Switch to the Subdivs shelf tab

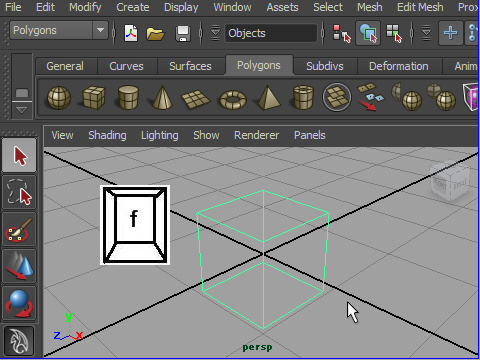[x=325, y=66]
